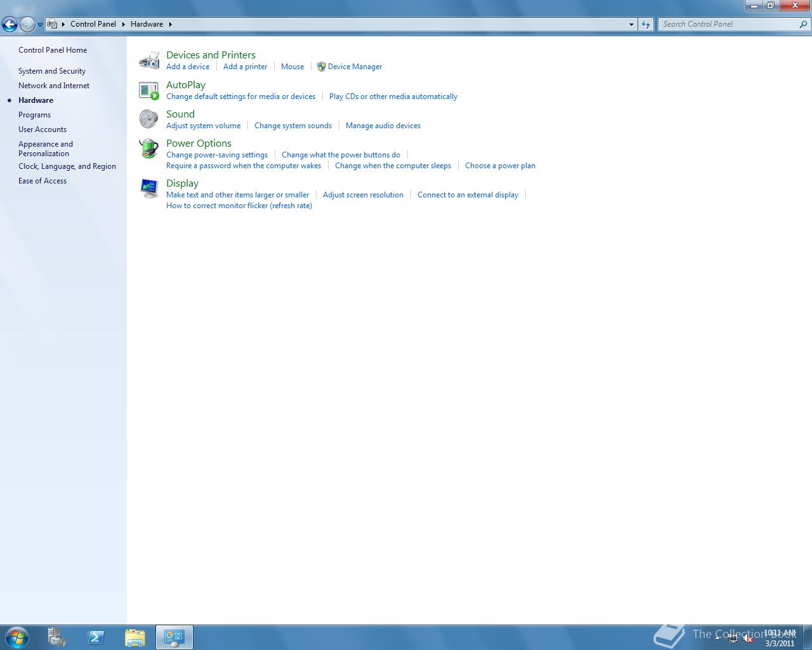Click Manage audio devices

(383, 126)
